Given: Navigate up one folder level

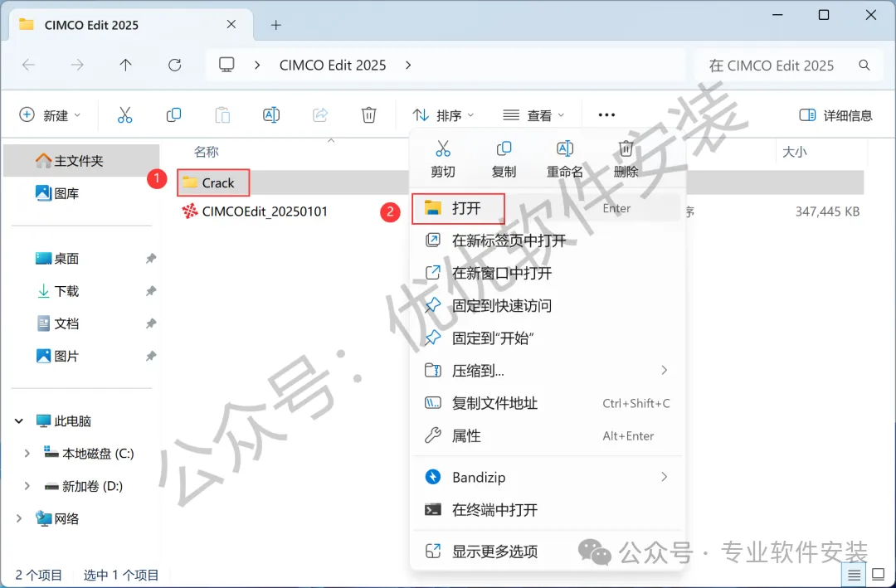Looking at the screenshot, I should [x=126, y=66].
